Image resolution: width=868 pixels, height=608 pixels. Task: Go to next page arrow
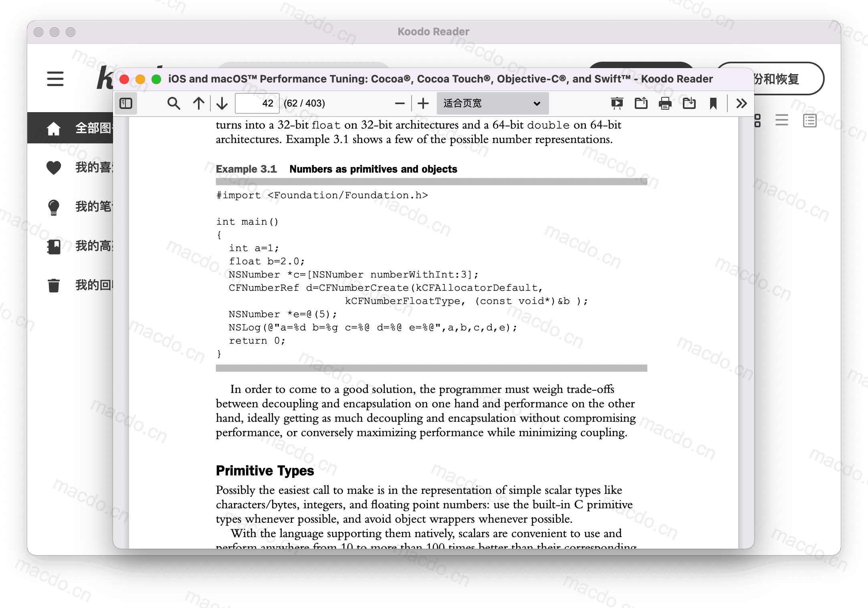pos(222,103)
